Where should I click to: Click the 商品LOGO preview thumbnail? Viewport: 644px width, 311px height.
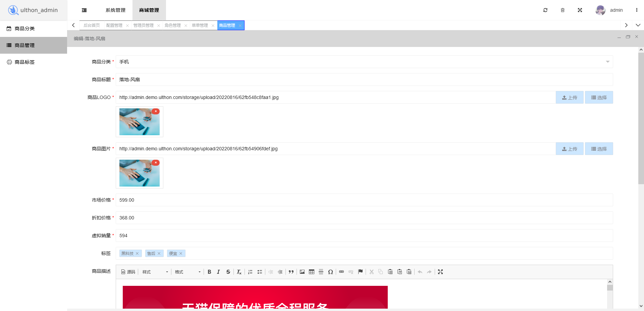click(140, 122)
